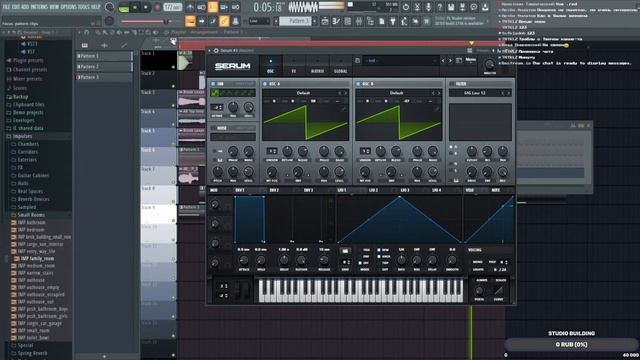
Task: Open the TOOLS menu
Action: [x=84, y=7]
